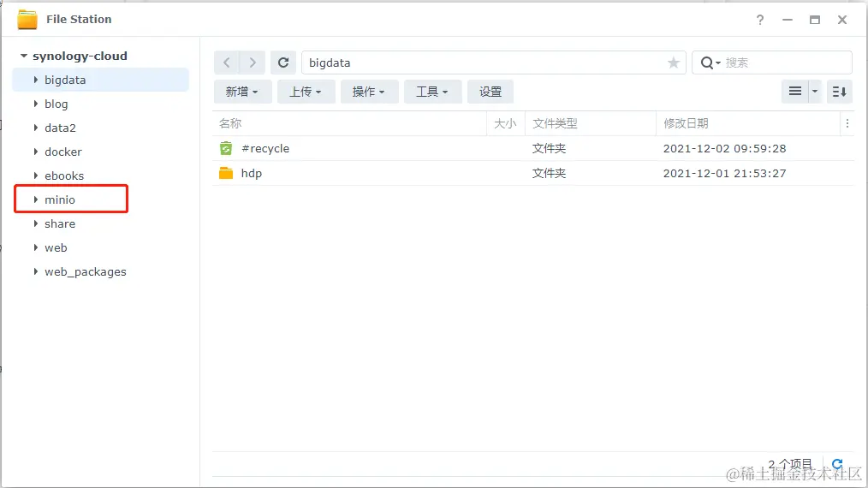Viewport: 868px width, 488px height.
Task: Select synology-cloud root label
Action: [80, 56]
